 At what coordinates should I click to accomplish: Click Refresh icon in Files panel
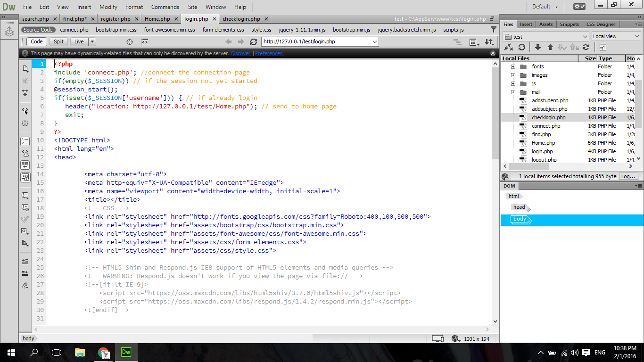click(x=522, y=47)
